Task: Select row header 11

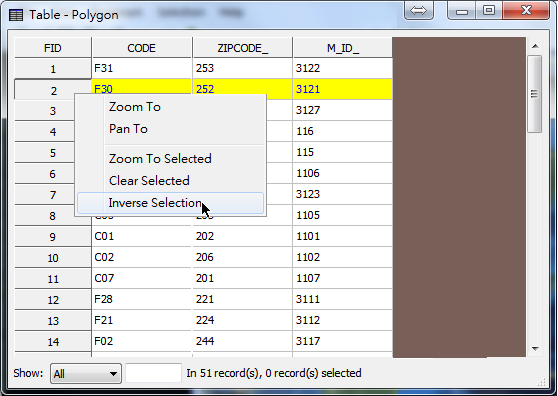Action: coord(53,279)
